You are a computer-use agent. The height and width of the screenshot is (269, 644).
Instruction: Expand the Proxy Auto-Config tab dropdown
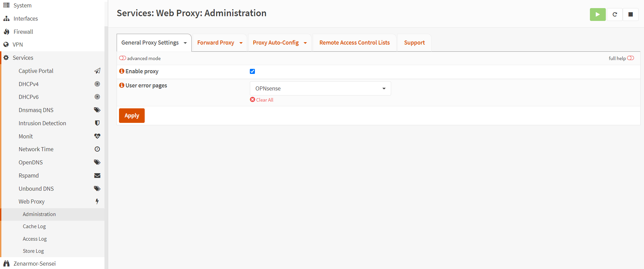305,43
